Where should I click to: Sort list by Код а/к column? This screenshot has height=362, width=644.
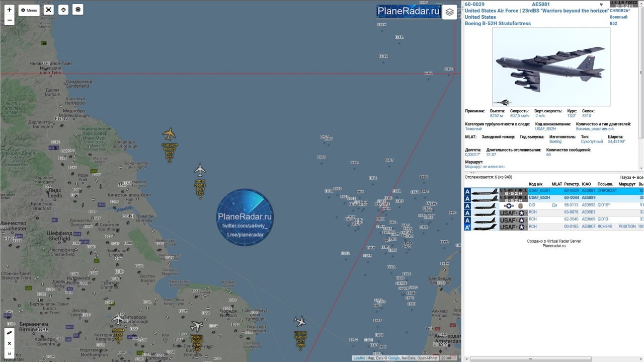[536, 184]
